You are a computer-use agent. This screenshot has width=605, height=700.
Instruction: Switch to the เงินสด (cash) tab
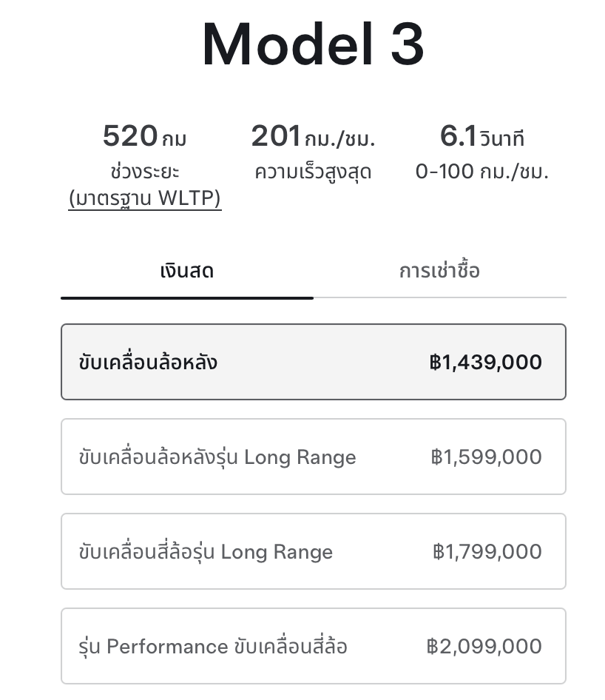coord(186,271)
